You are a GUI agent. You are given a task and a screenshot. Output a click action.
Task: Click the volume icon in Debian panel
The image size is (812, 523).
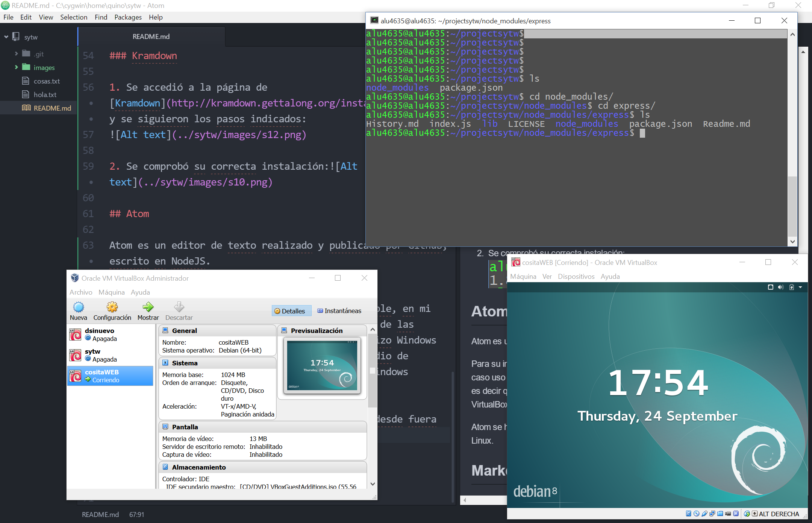click(x=781, y=287)
